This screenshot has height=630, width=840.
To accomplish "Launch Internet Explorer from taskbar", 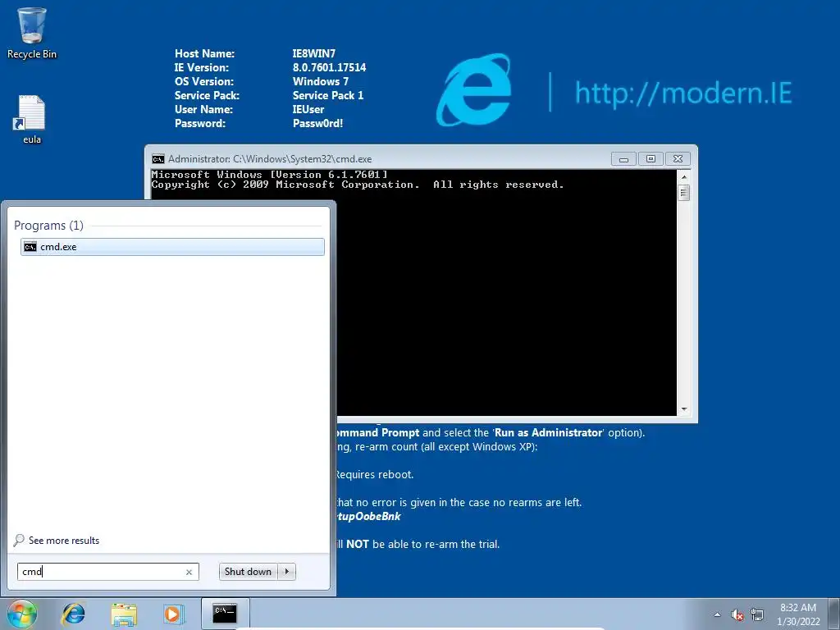I will [73, 614].
